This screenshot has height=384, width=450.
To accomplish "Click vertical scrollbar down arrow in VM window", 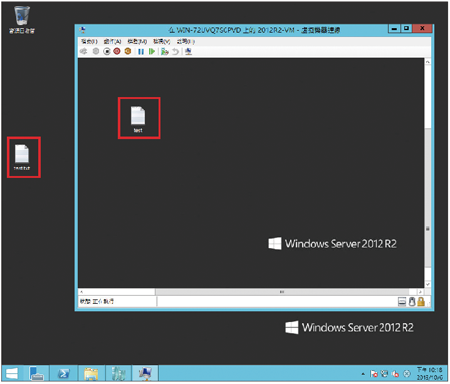I will [428, 284].
